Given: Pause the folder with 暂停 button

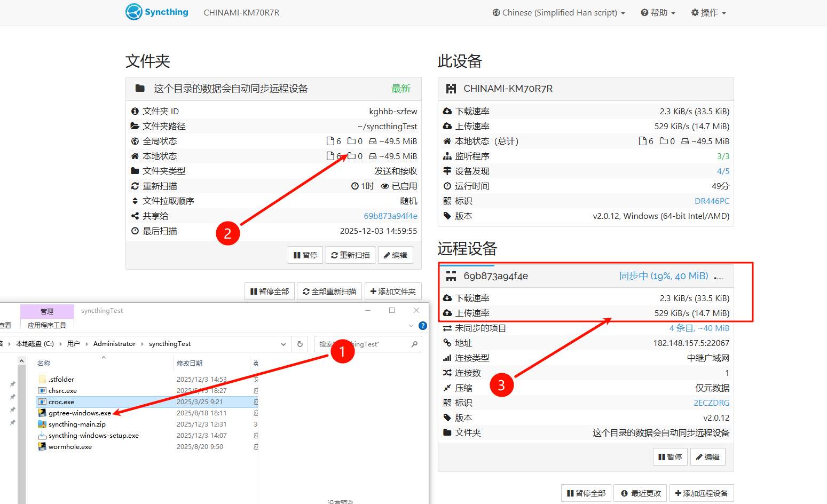Looking at the screenshot, I should (x=305, y=255).
